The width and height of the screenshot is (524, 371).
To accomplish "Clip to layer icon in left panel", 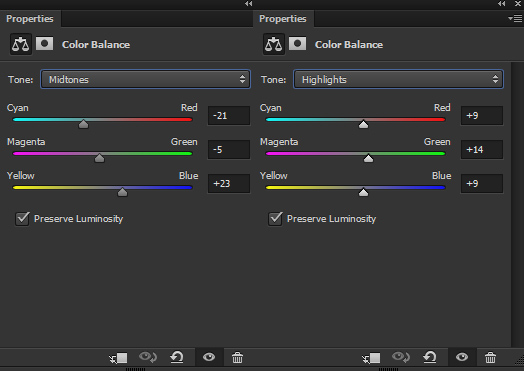I will (118, 358).
